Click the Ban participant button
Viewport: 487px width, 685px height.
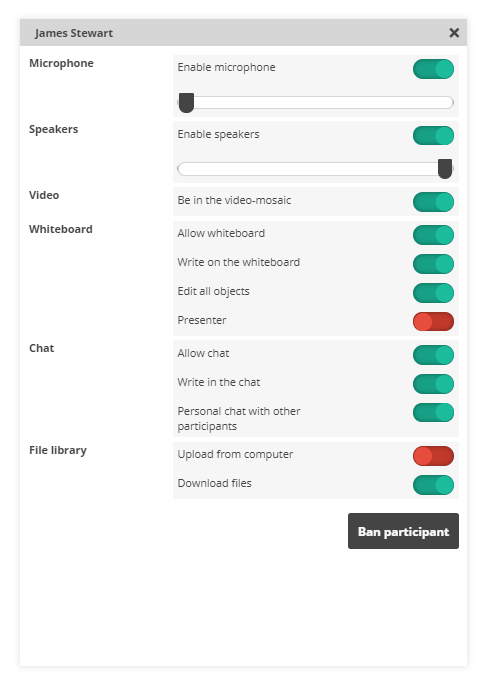tap(403, 531)
